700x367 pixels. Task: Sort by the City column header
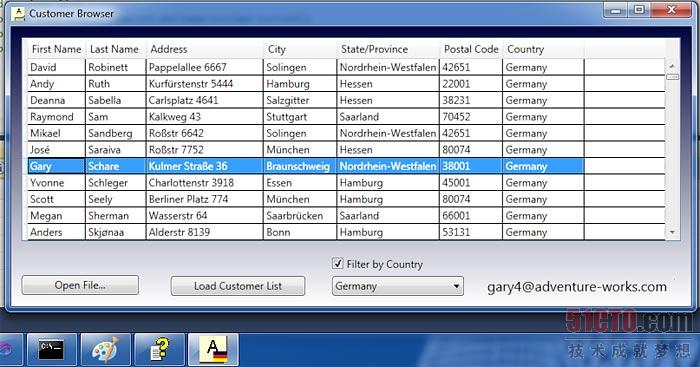pyautogui.click(x=300, y=49)
